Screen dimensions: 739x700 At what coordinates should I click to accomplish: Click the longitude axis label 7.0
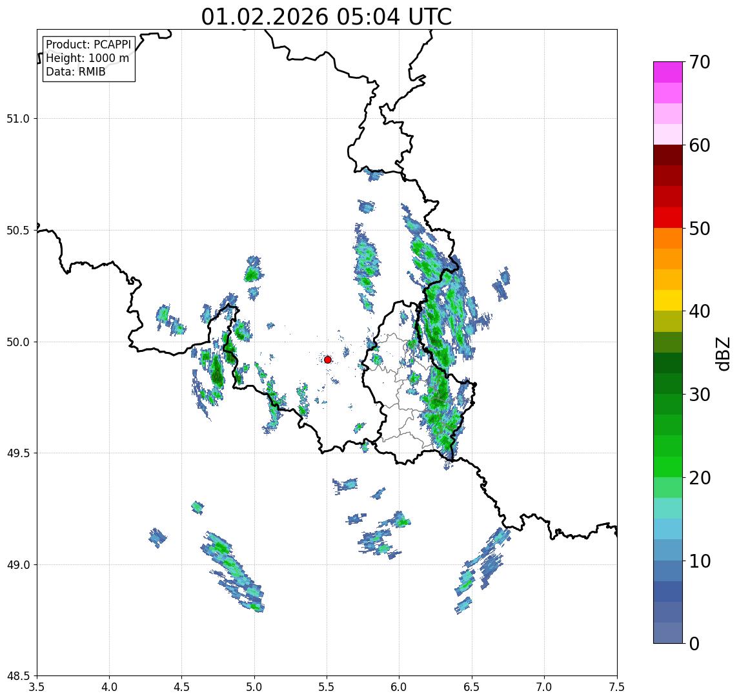coord(544,687)
